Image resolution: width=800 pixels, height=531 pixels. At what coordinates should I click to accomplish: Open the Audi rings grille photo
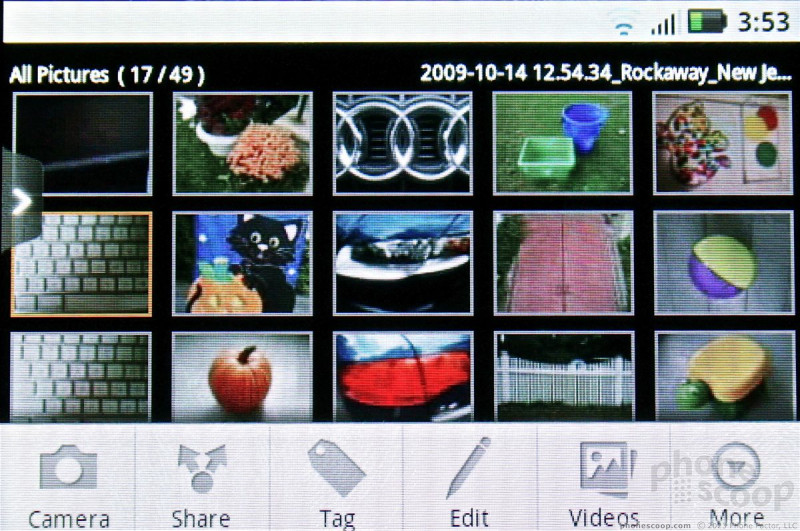403,143
